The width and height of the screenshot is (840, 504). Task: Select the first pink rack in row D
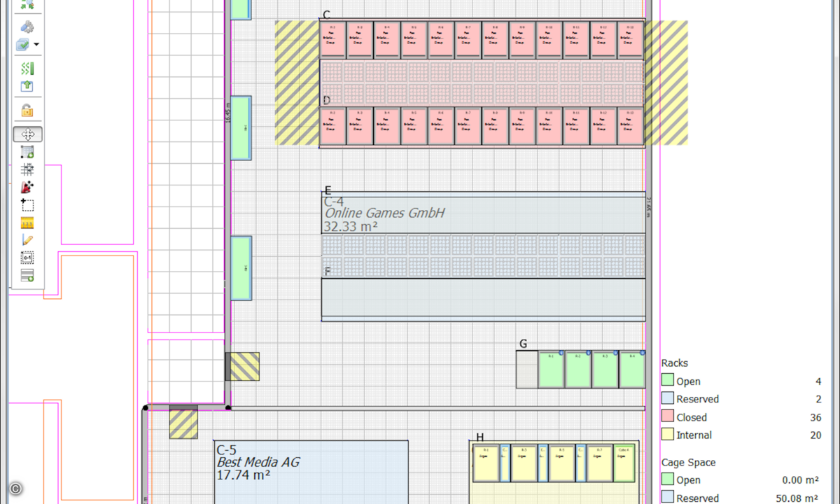(x=332, y=126)
